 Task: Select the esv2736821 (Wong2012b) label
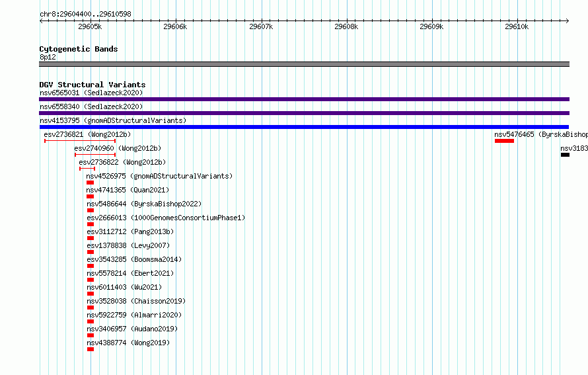[x=87, y=134]
